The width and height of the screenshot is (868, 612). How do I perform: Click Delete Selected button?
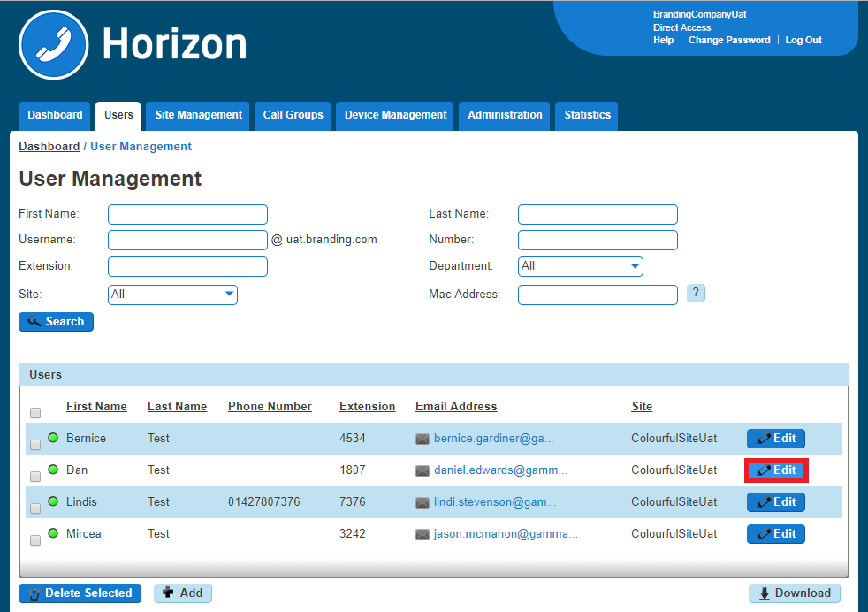(x=80, y=593)
